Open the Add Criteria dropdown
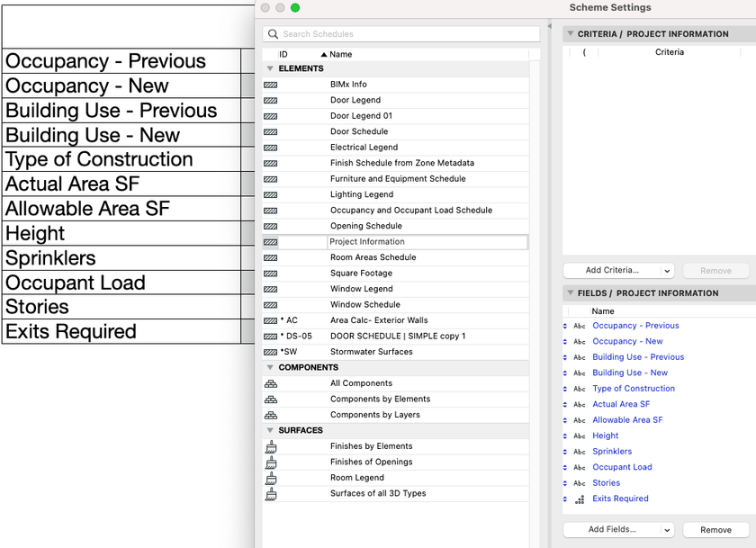756x548 pixels. (x=618, y=270)
